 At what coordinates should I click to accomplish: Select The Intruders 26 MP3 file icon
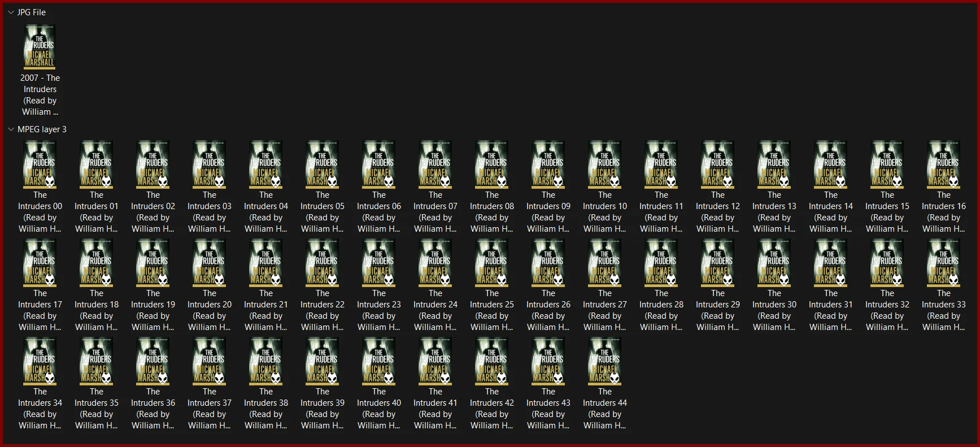548,263
